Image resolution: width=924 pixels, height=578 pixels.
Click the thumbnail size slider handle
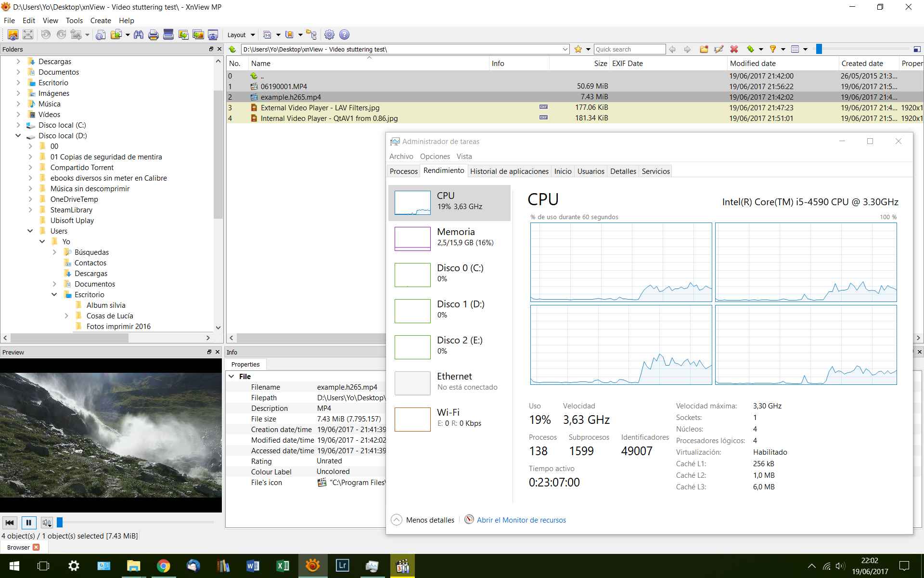[x=819, y=49]
